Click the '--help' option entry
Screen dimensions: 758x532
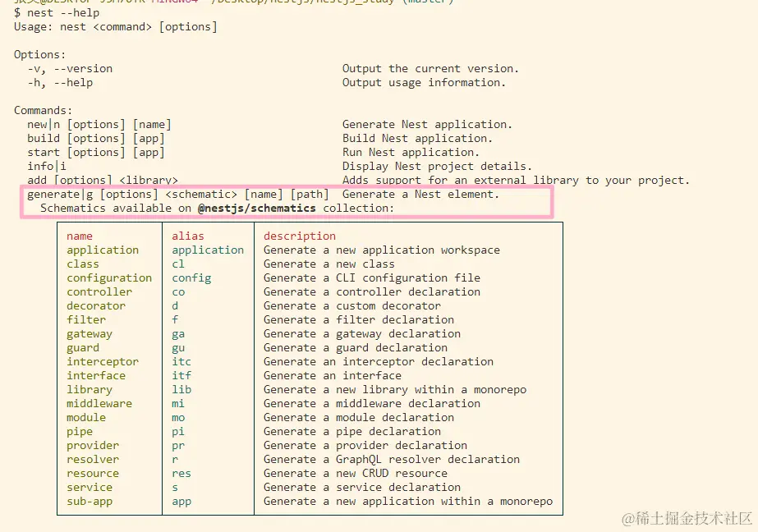click(73, 83)
